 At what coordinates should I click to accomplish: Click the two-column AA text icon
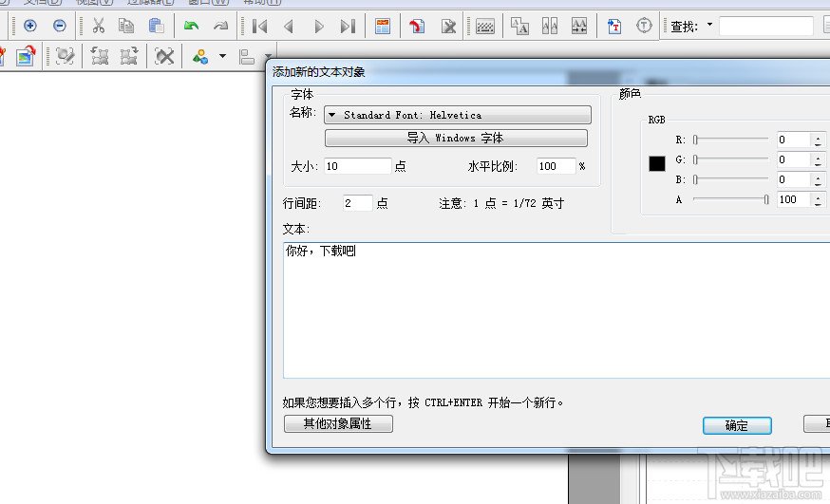point(550,26)
